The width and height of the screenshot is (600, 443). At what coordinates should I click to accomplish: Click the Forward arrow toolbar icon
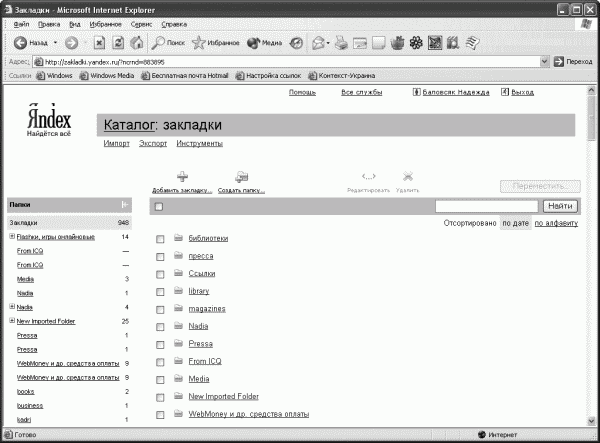pyautogui.click(x=71, y=43)
